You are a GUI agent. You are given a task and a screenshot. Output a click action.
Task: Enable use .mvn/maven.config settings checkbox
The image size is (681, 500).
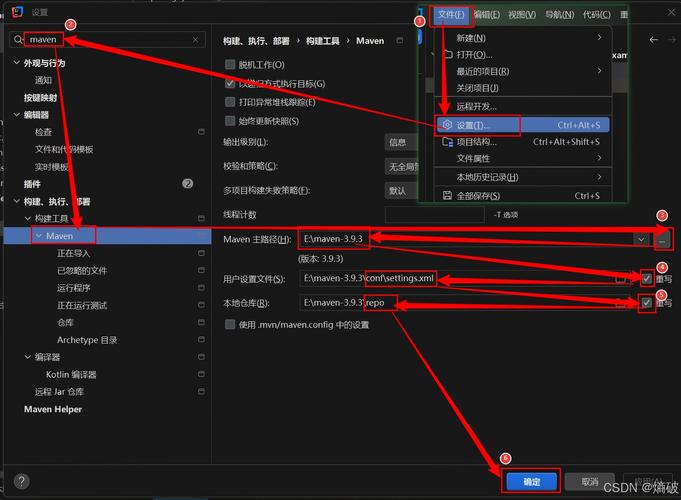click(230, 325)
